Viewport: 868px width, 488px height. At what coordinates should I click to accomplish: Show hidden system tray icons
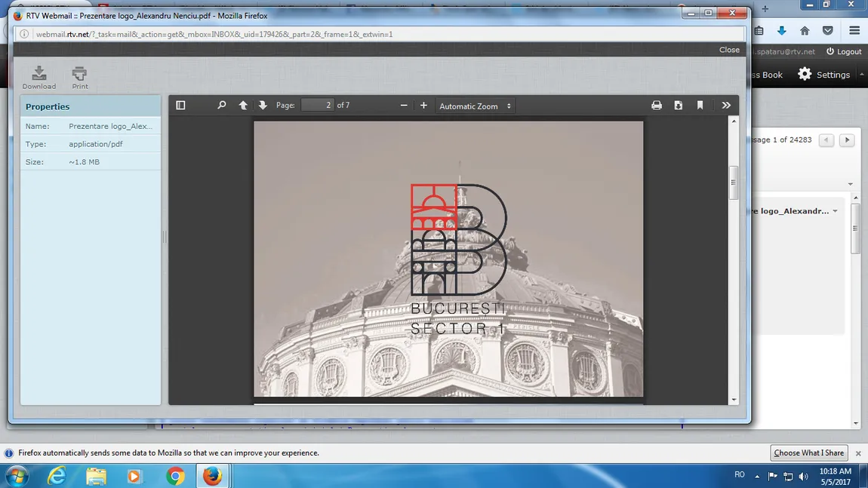757,476
